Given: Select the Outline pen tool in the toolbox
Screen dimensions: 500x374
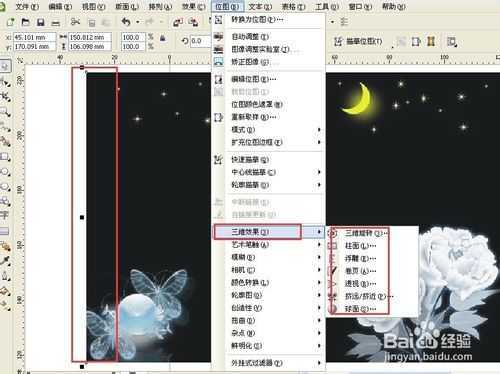Looking at the screenshot, I should point(5,276).
